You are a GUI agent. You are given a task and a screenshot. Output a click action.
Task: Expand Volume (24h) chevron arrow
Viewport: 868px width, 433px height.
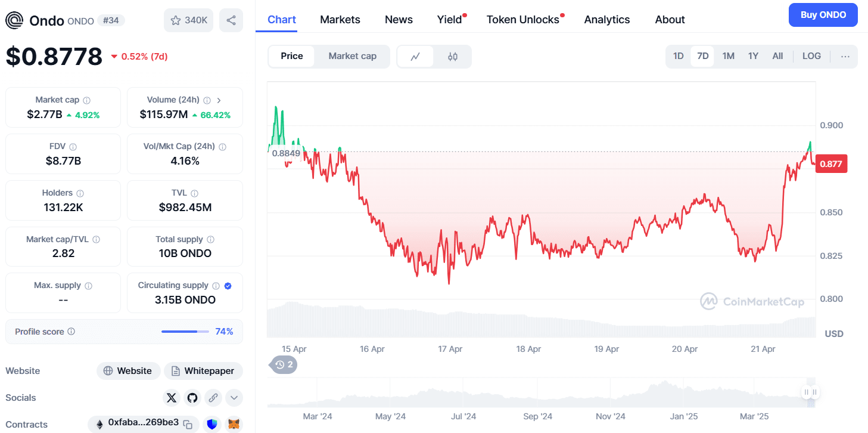click(x=219, y=100)
